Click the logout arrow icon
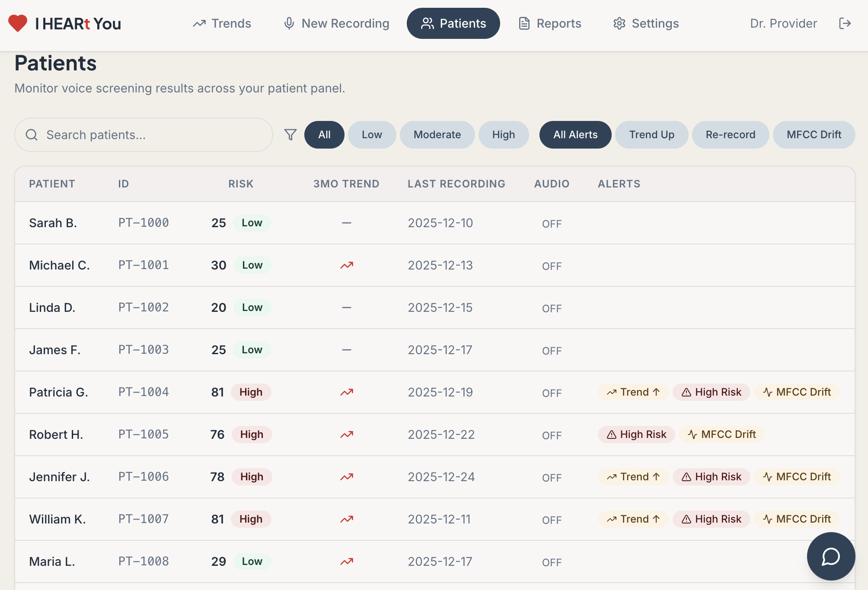 click(845, 23)
